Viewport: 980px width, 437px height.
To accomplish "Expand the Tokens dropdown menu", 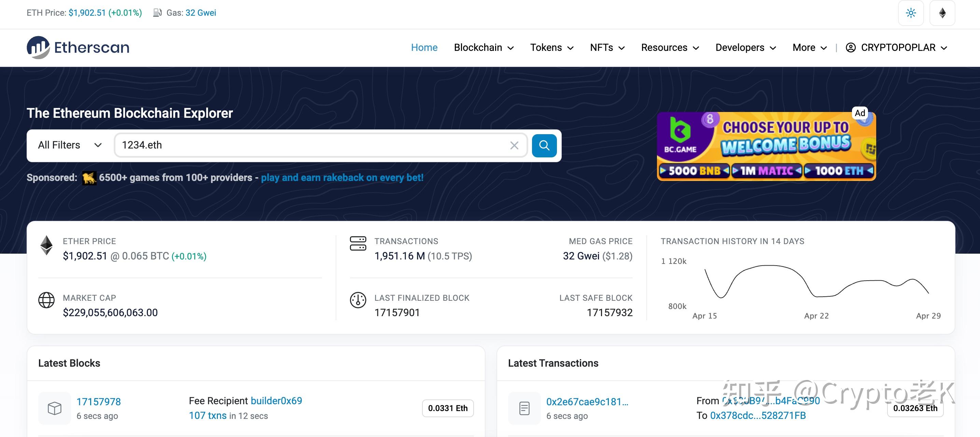I will pyautogui.click(x=551, y=47).
